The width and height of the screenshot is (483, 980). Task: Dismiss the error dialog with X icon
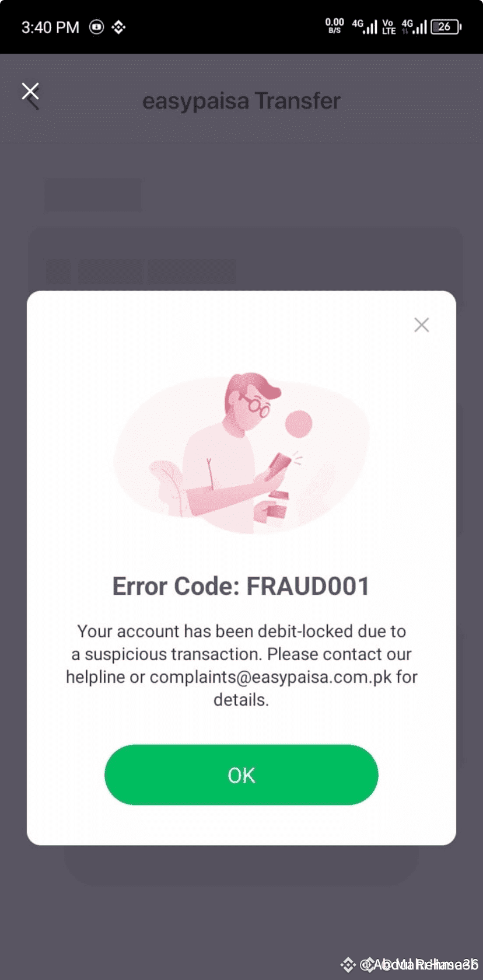click(x=422, y=325)
